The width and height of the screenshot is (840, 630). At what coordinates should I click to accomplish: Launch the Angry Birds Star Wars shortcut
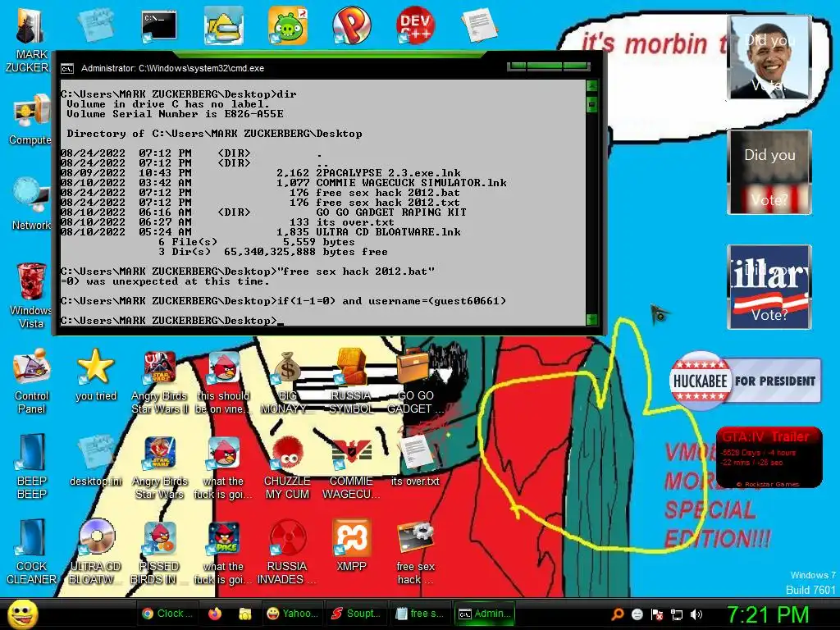[160, 467]
